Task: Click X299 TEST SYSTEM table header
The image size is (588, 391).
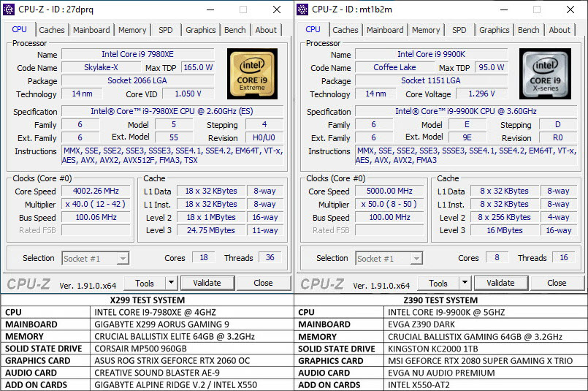Action: (x=148, y=300)
